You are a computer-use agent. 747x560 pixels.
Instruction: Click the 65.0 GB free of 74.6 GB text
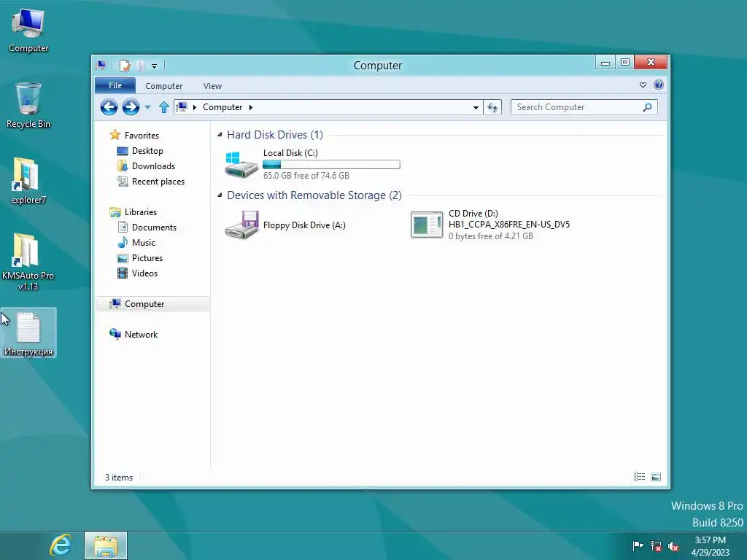306,176
